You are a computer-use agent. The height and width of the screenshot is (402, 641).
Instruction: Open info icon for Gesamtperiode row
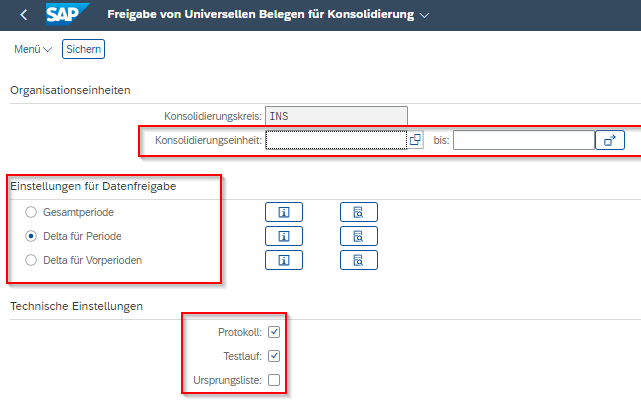pos(283,212)
